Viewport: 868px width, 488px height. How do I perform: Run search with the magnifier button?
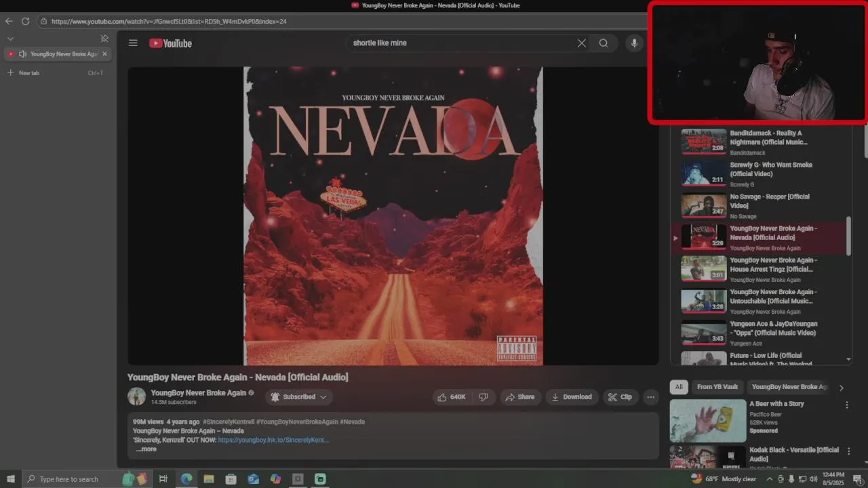pos(604,43)
